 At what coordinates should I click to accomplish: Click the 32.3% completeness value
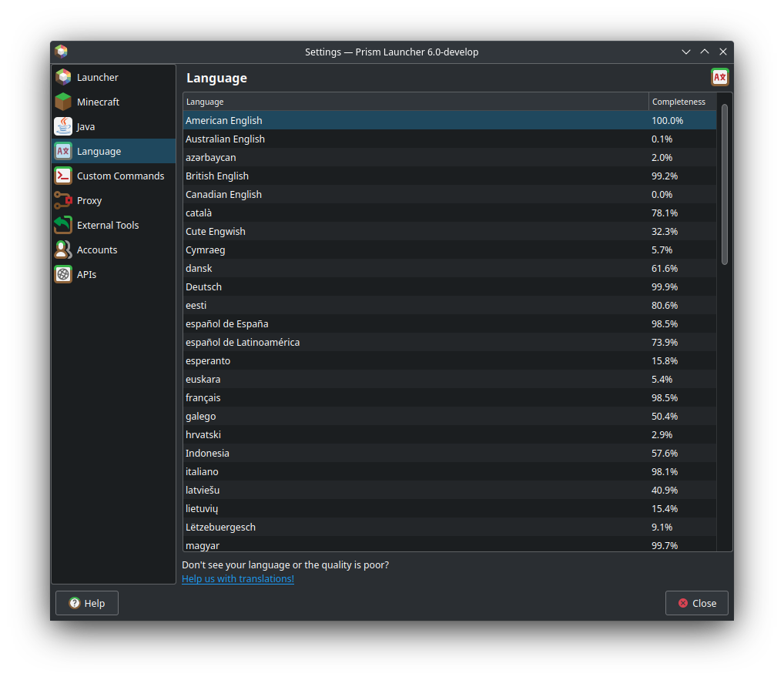coord(665,232)
